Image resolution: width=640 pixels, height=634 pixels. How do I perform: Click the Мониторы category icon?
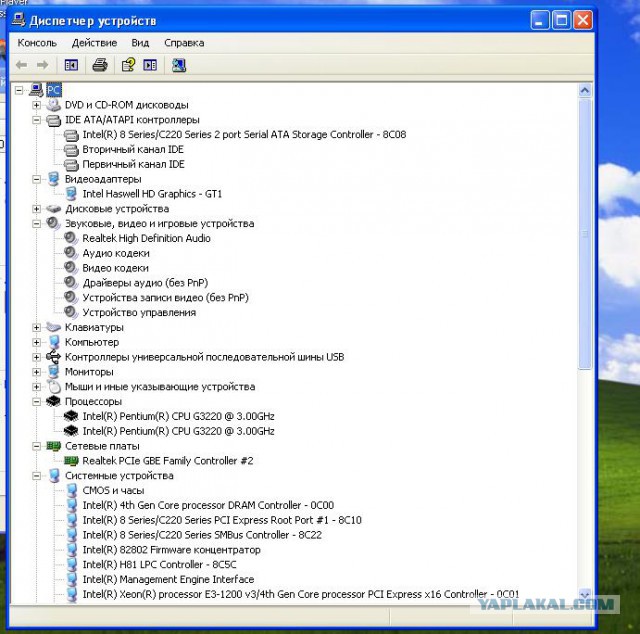pos(53,372)
